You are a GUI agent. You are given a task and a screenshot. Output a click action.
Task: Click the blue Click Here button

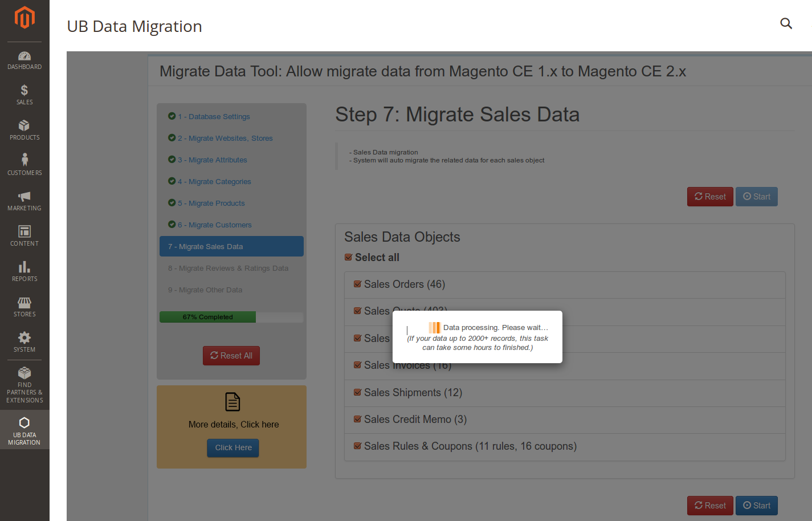click(x=233, y=448)
